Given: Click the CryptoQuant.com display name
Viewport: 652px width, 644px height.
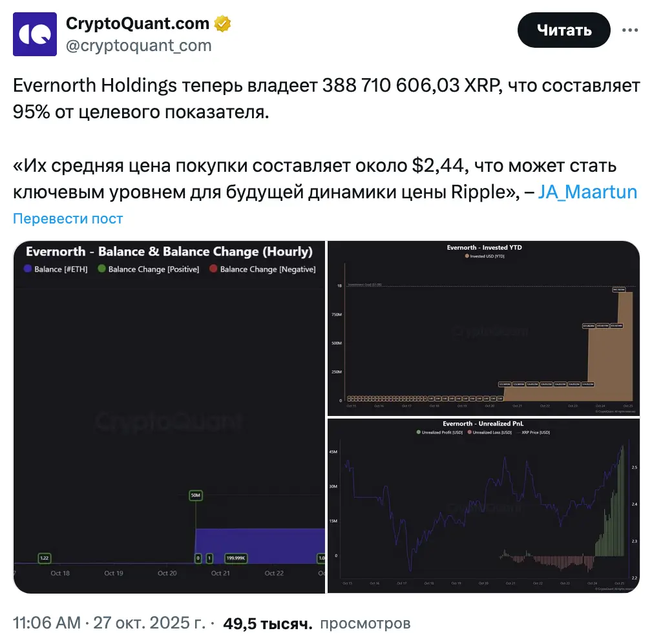Looking at the screenshot, I should tap(138, 24).
